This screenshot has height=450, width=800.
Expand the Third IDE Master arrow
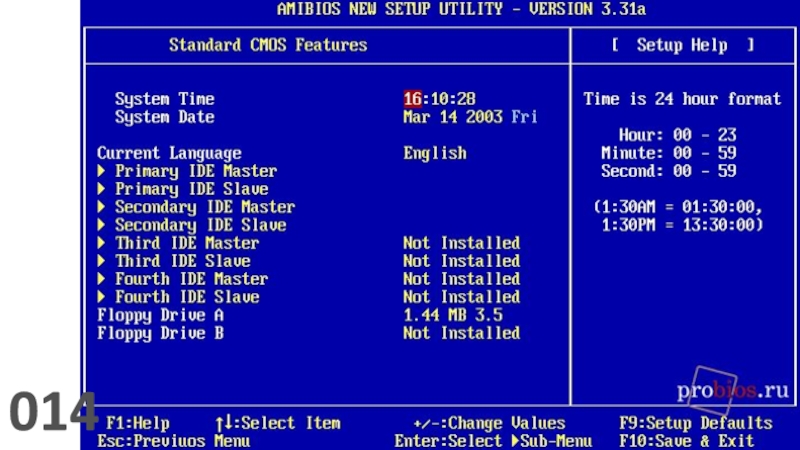(102, 243)
